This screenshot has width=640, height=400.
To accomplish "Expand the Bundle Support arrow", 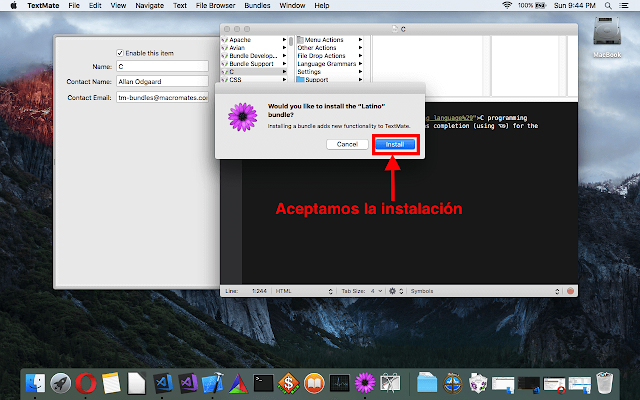I will [x=284, y=64].
